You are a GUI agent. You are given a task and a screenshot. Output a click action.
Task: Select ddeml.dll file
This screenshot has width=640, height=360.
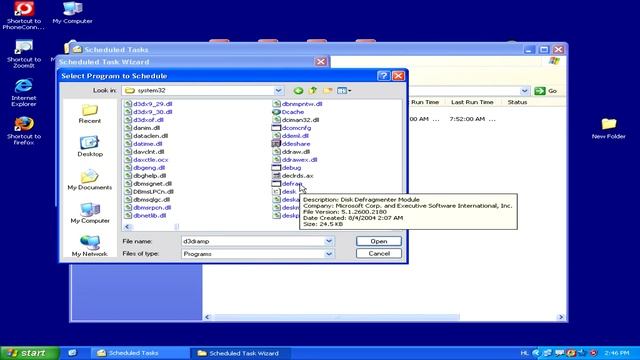[291, 136]
